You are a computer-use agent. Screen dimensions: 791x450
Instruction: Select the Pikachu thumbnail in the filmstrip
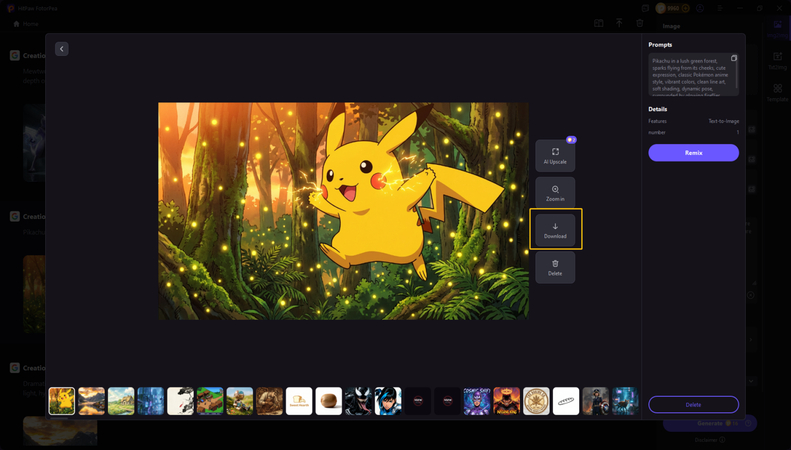(62, 401)
